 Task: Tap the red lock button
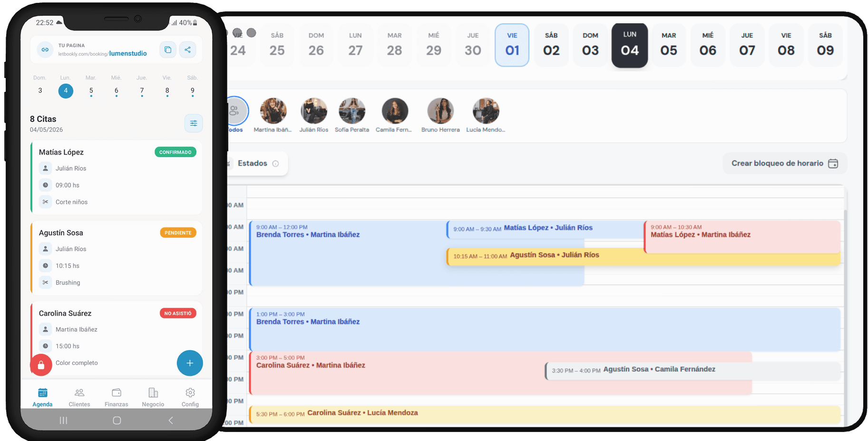pyautogui.click(x=41, y=365)
